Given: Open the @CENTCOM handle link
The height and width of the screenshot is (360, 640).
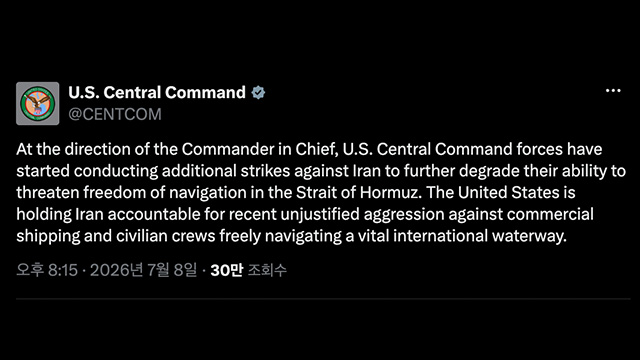Looking at the screenshot, I should (115, 114).
